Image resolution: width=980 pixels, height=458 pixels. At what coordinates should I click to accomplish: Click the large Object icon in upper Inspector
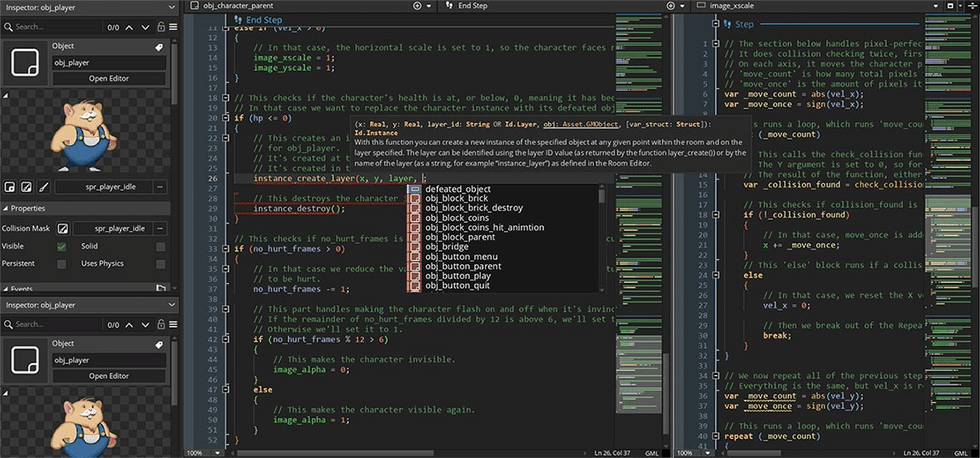pos(25,64)
